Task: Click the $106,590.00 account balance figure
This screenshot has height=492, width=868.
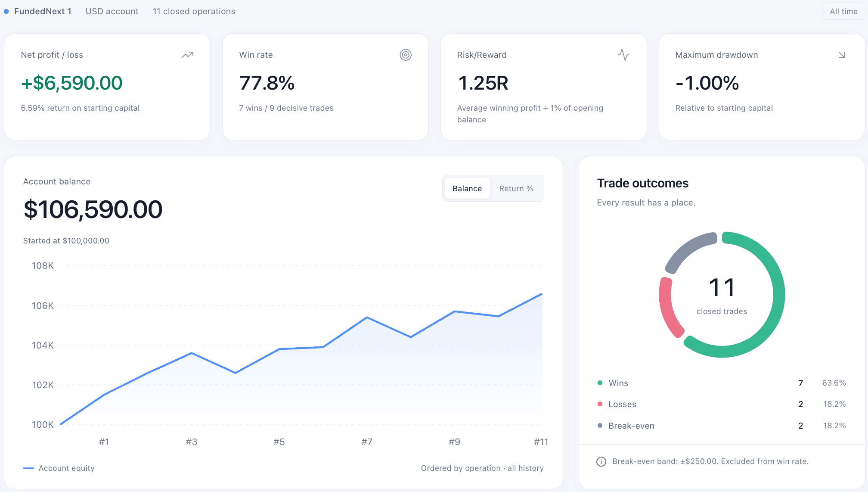Action: click(93, 209)
